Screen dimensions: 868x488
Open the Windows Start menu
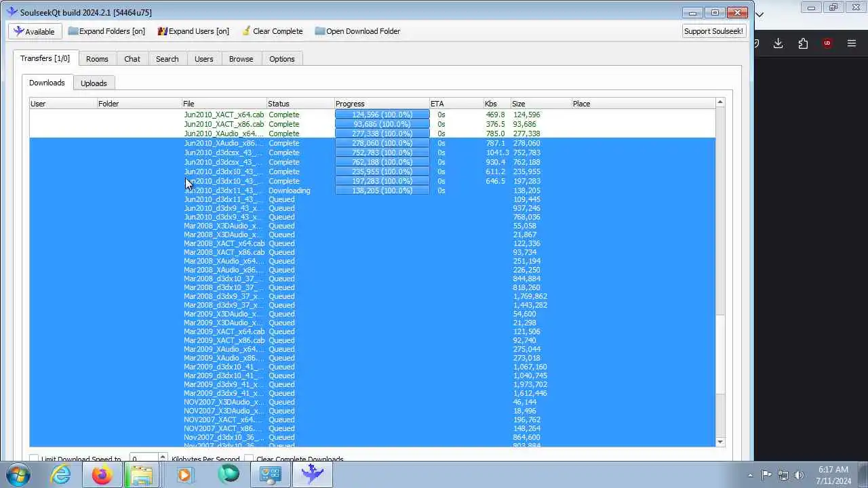click(x=18, y=475)
